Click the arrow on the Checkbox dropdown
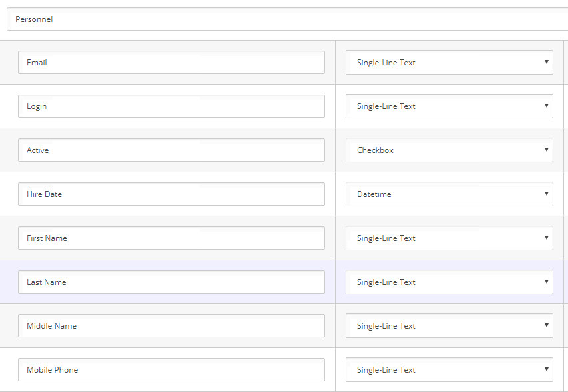The width and height of the screenshot is (568, 392). coord(546,150)
